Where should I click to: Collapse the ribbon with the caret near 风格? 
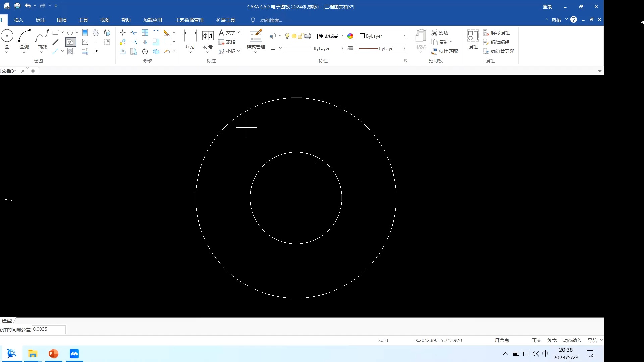[x=547, y=19]
